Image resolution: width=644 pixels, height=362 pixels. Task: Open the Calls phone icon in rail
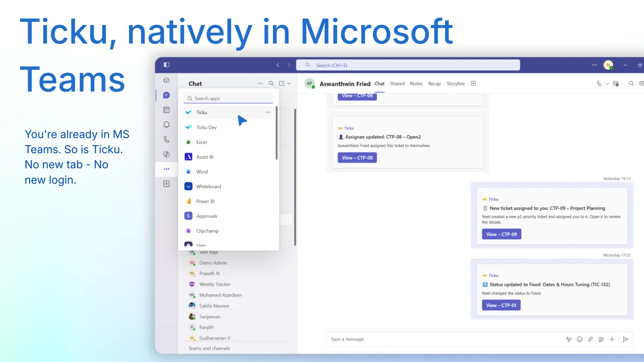(x=166, y=140)
